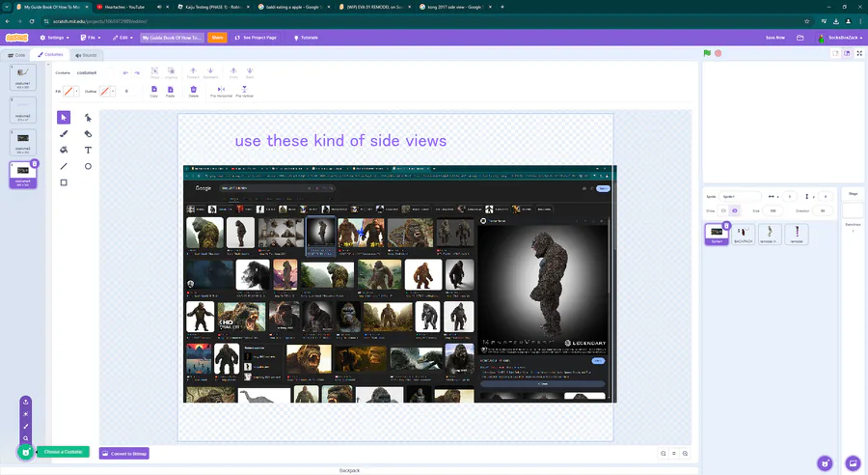Select the Eraser tool
The image size is (868, 475).
(x=88, y=133)
